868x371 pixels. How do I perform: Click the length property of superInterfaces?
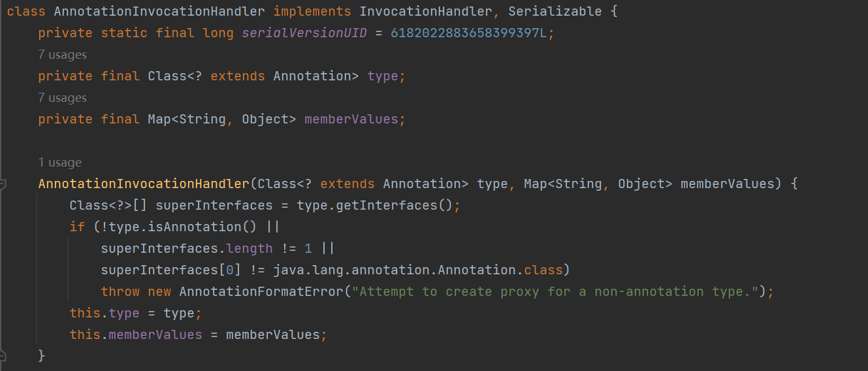pyautogui.click(x=249, y=249)
